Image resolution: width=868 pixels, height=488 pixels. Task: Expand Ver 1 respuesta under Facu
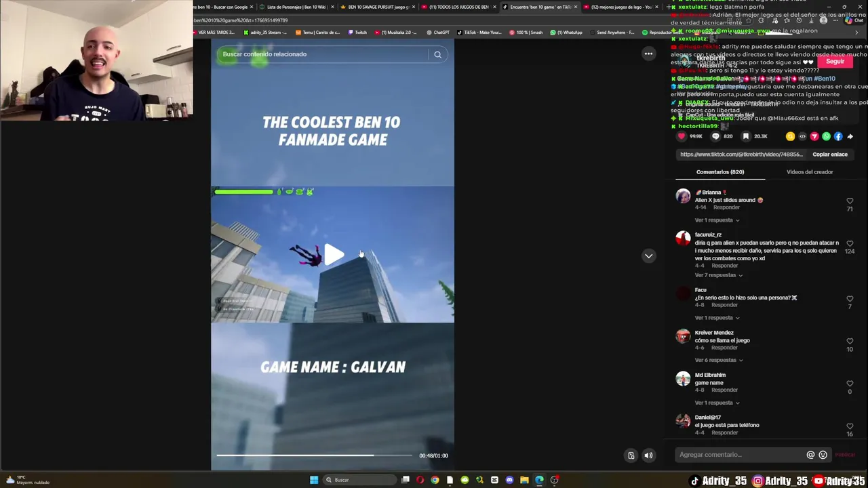point(717,318)
